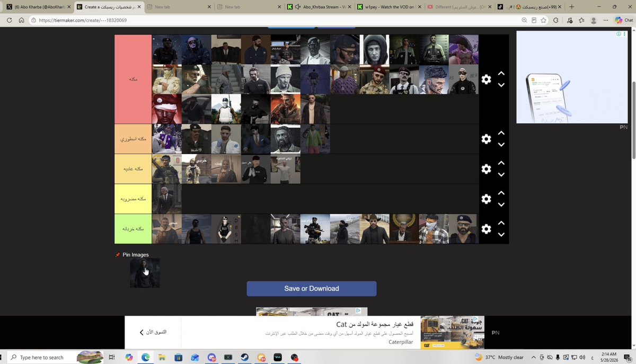Viewport: 636px width, 364px height.
Task: Move the مكنه اسطوري tier down
Action: coord(501,145)
